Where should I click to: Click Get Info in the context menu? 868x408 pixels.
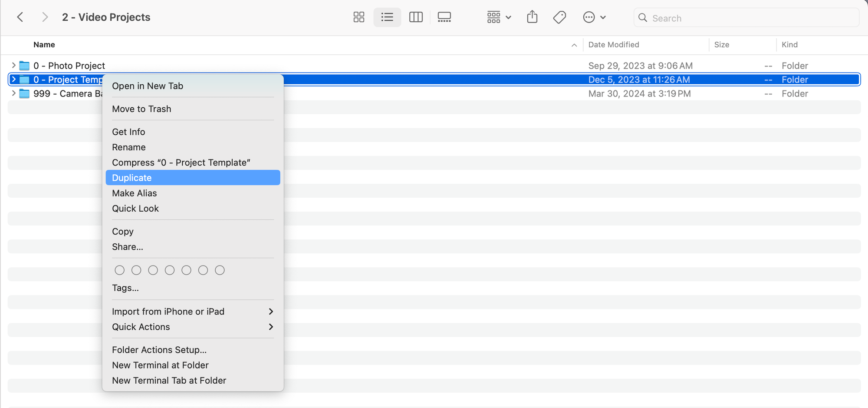(x=128, y=132)
